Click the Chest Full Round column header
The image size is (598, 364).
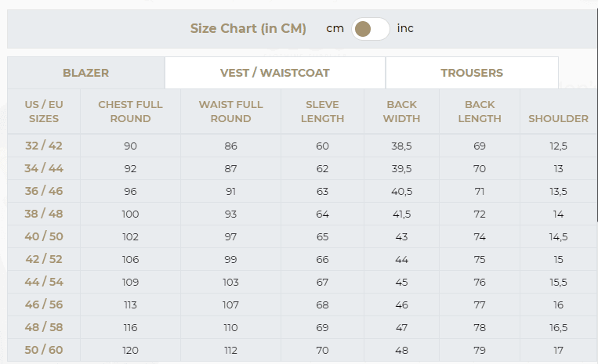click(x=130, y=112)
